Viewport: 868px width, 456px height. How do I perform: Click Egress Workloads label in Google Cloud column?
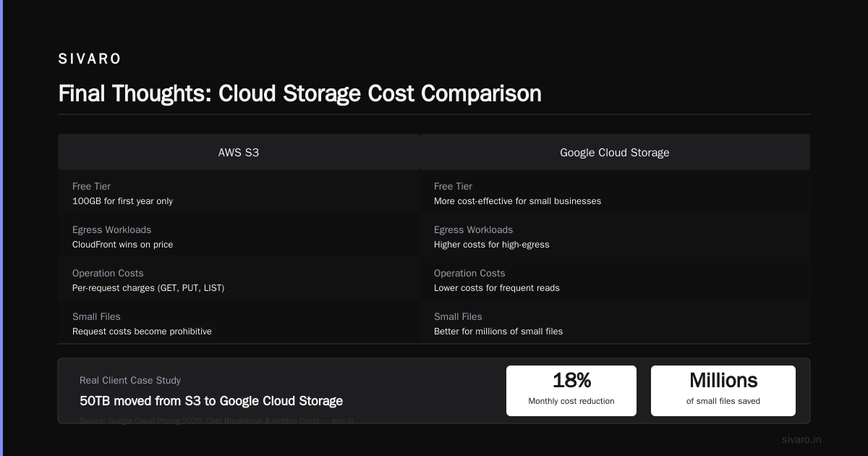[473, 229]
